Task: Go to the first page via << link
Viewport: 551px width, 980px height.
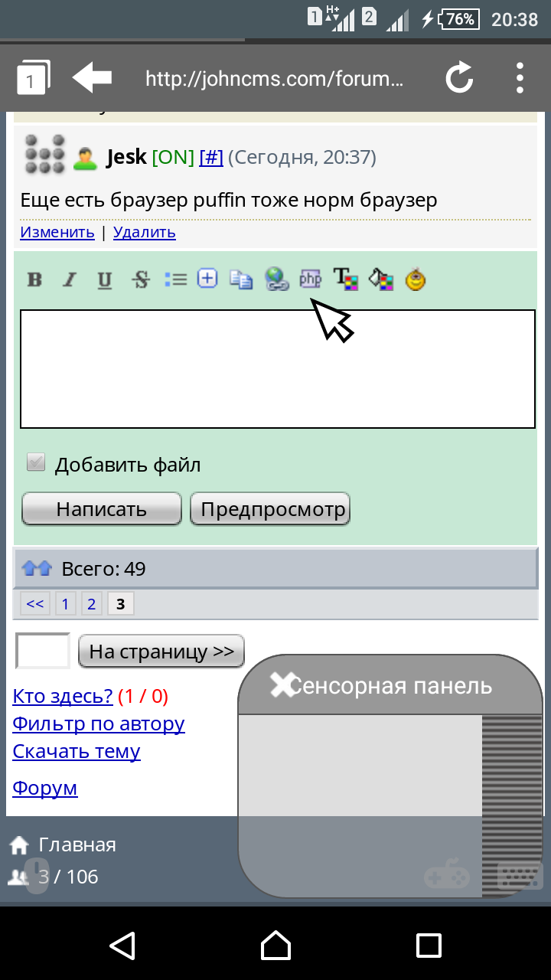Action: (x=35, y=604)
